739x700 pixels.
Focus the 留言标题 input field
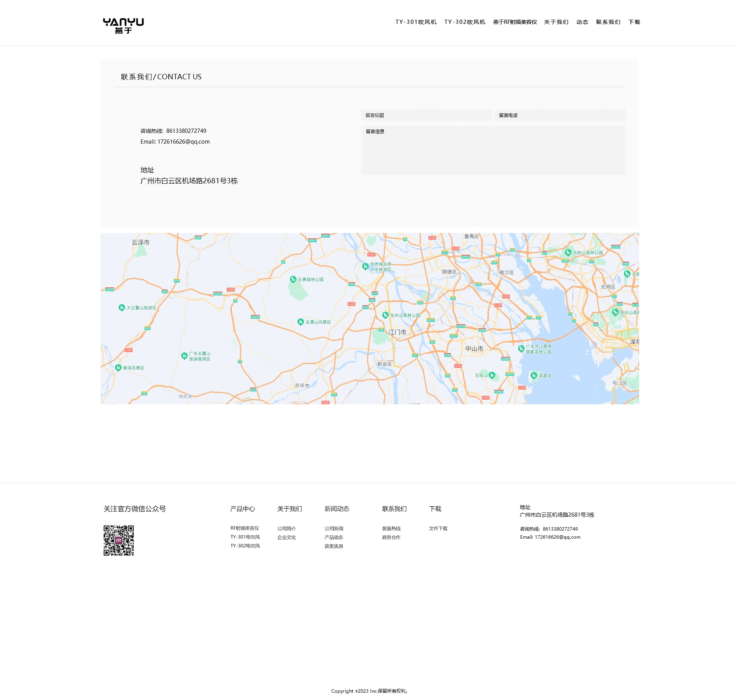[426, 115]
